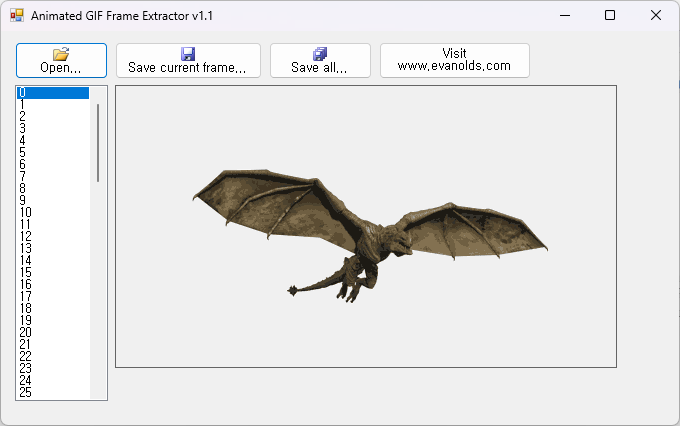Maximize the GIF Frame Extractor window
This screenshot has height=426, width=680.
[610, 16]
